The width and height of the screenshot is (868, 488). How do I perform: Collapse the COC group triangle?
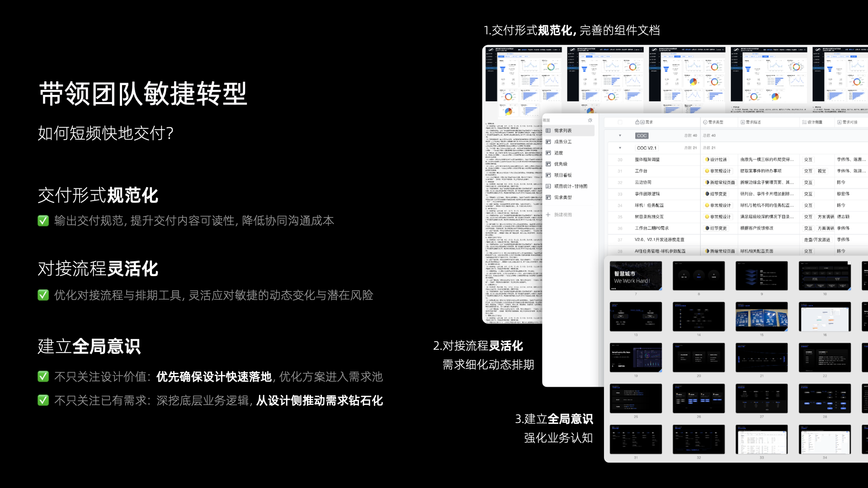620,136
